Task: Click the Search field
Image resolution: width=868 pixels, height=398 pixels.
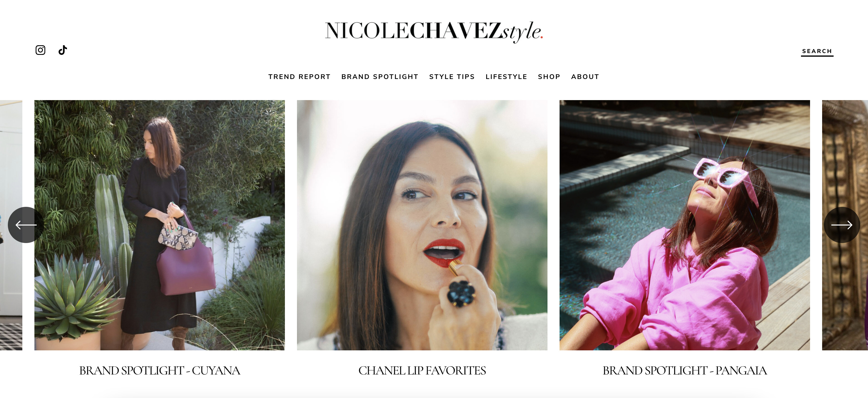Action: point(817,52)
